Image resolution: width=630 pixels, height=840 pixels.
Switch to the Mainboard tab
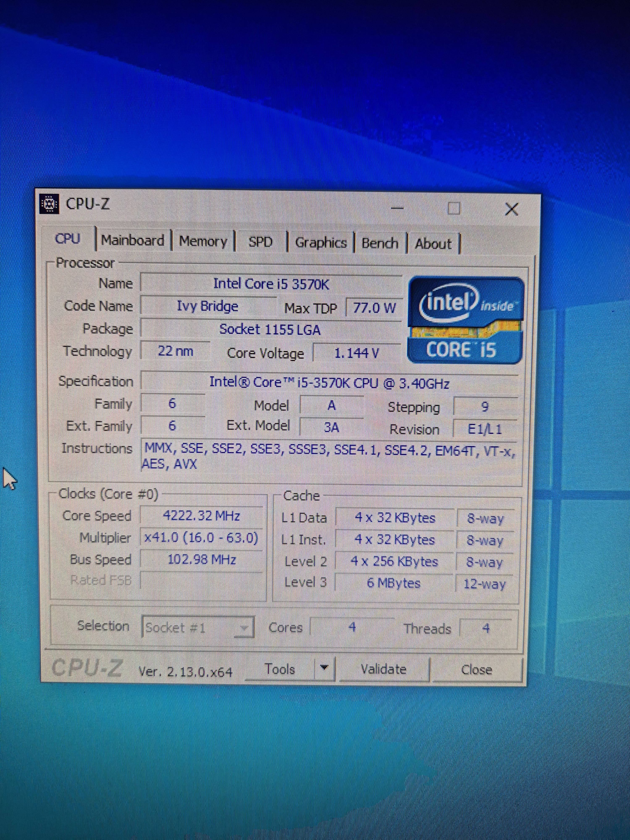click(133, 241)
